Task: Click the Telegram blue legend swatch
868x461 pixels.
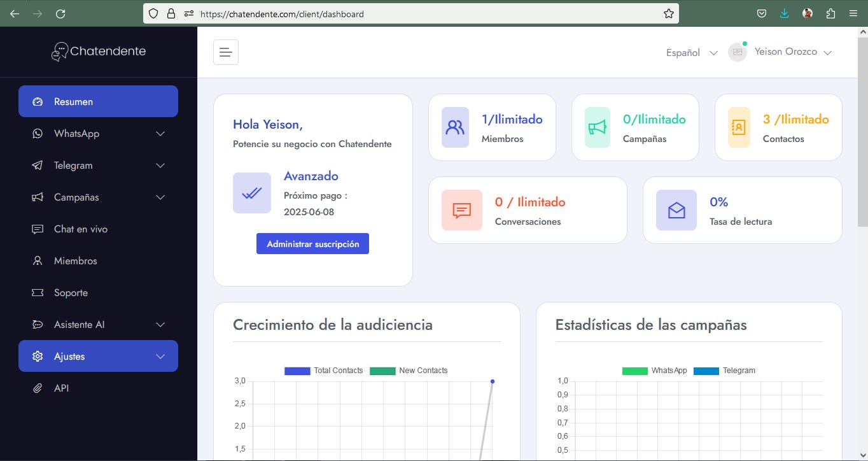Action: (x=706, y=371)
